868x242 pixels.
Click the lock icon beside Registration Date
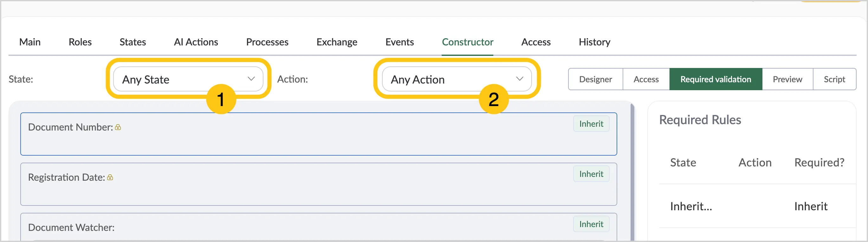pos(110,178)
